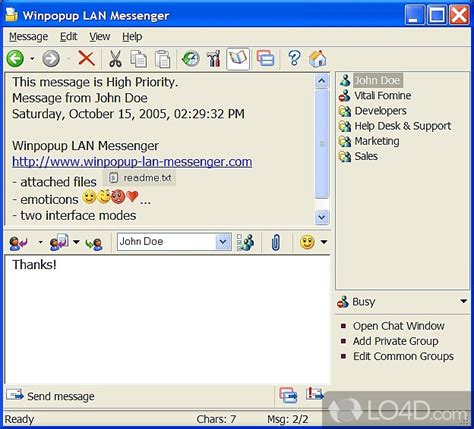Insert smiley emoticon icon

point(307,242)
